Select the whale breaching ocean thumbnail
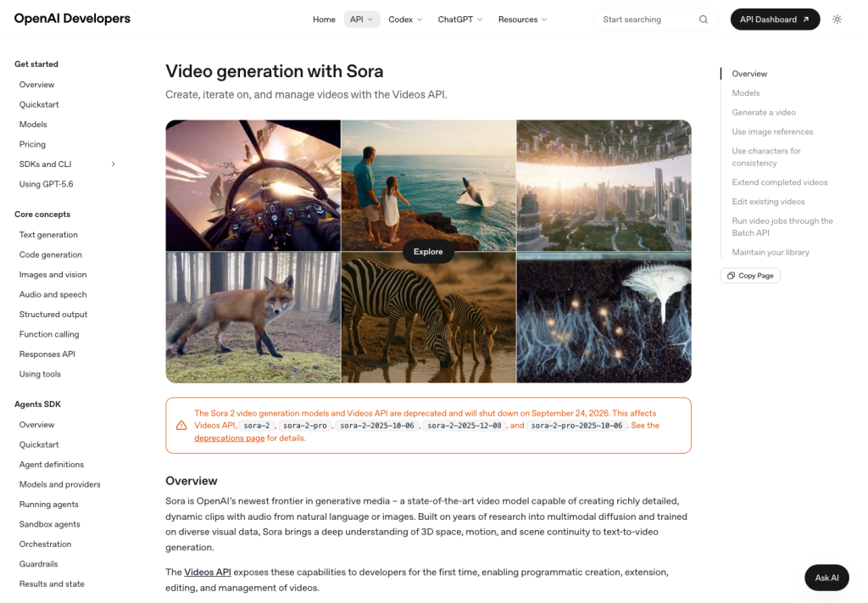The width and height of the screenshot is (868, 603). point(428,186)
